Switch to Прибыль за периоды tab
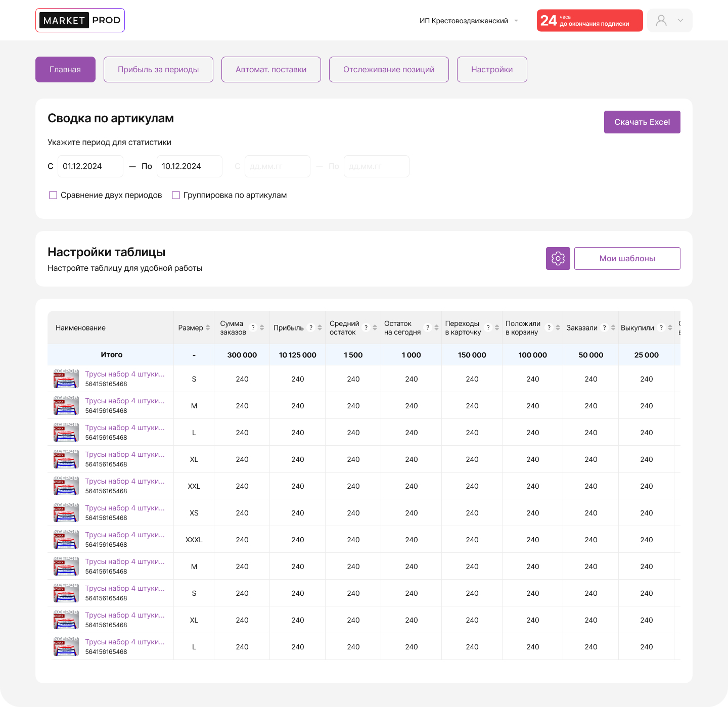This screenshot has width=728, height=707. [x=158, y=69]
